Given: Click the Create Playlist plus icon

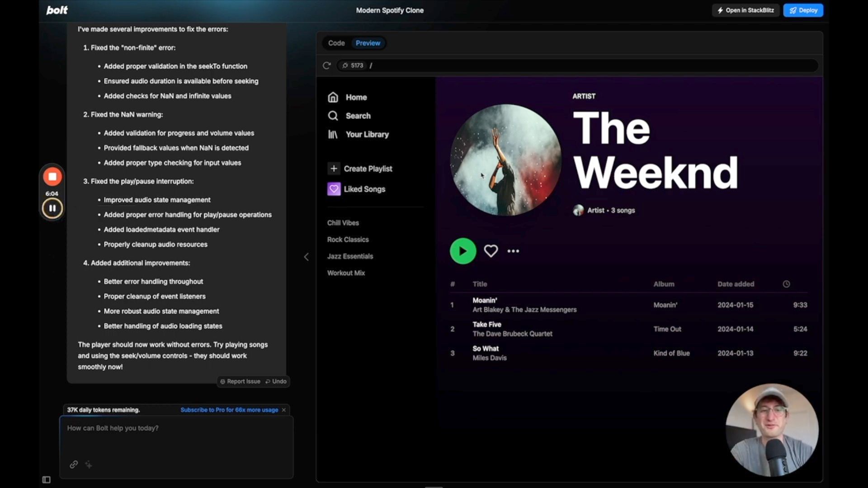Looking at the screenshot, I should click(x=334, y=169).
